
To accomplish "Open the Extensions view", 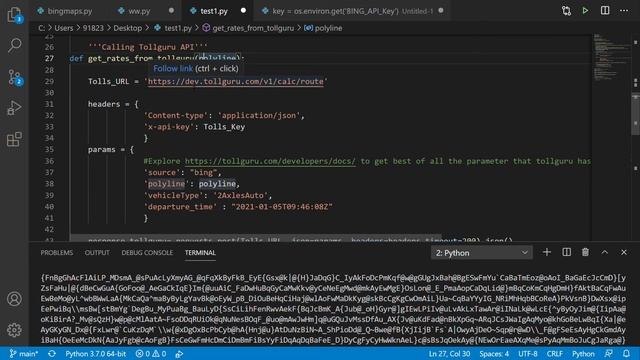I will 14,139.
